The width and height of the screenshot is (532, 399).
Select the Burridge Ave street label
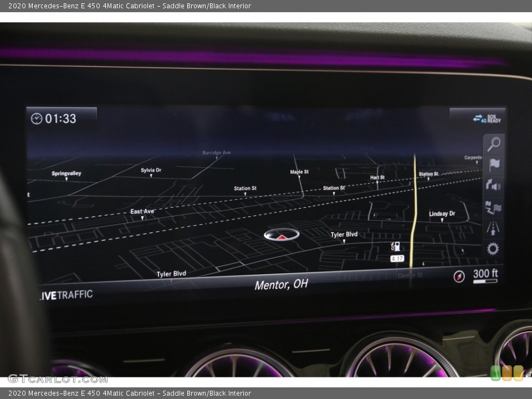click(217, 153)
